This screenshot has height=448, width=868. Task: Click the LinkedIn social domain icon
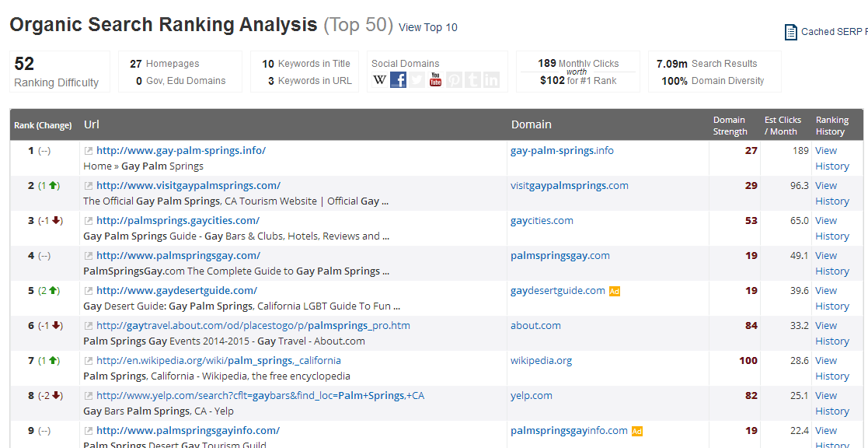tap(491, 79)
